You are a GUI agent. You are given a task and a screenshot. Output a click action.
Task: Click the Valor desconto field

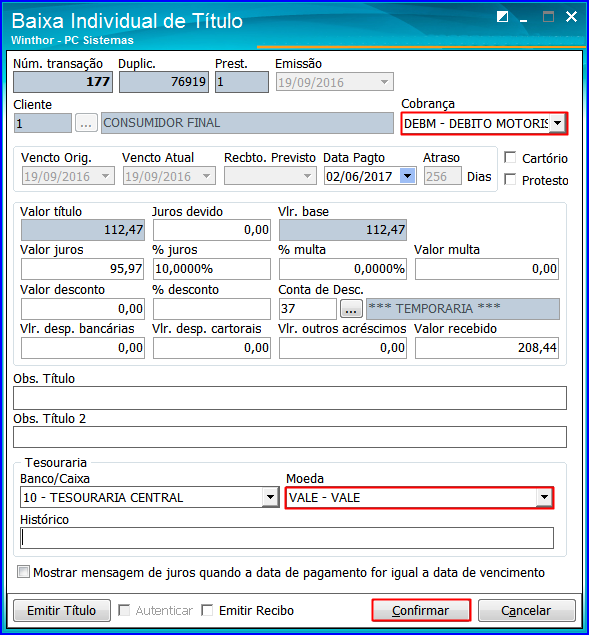83,309
